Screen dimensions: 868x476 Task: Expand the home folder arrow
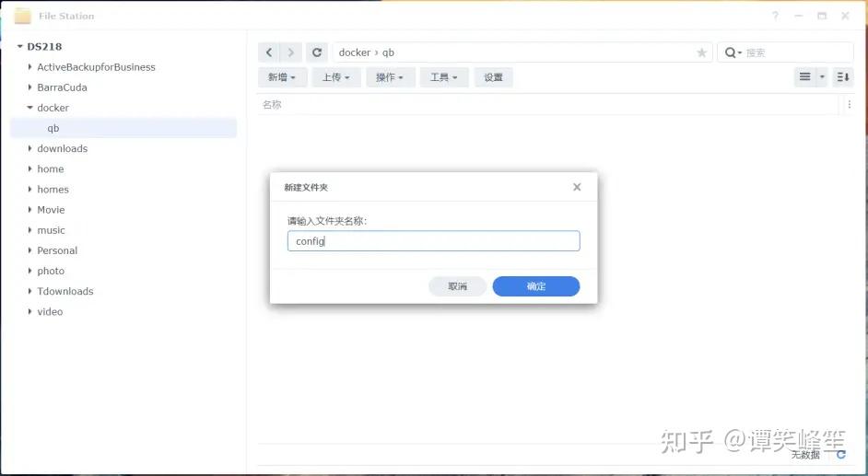[29, 168]
